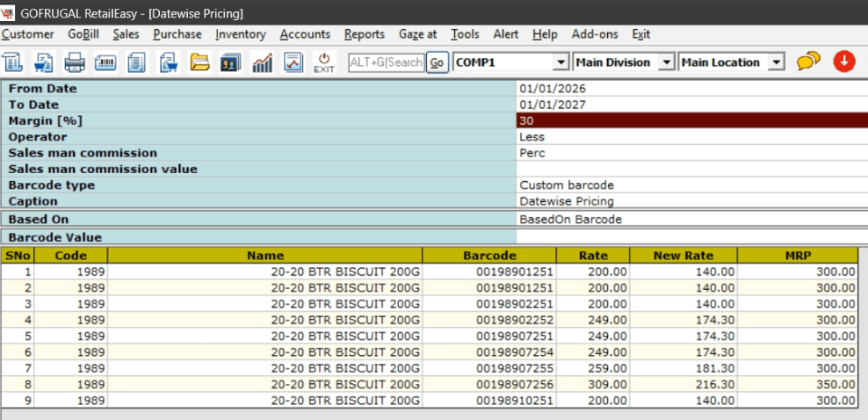
Task: Click the line graph report icon
Action: point(293,62)
